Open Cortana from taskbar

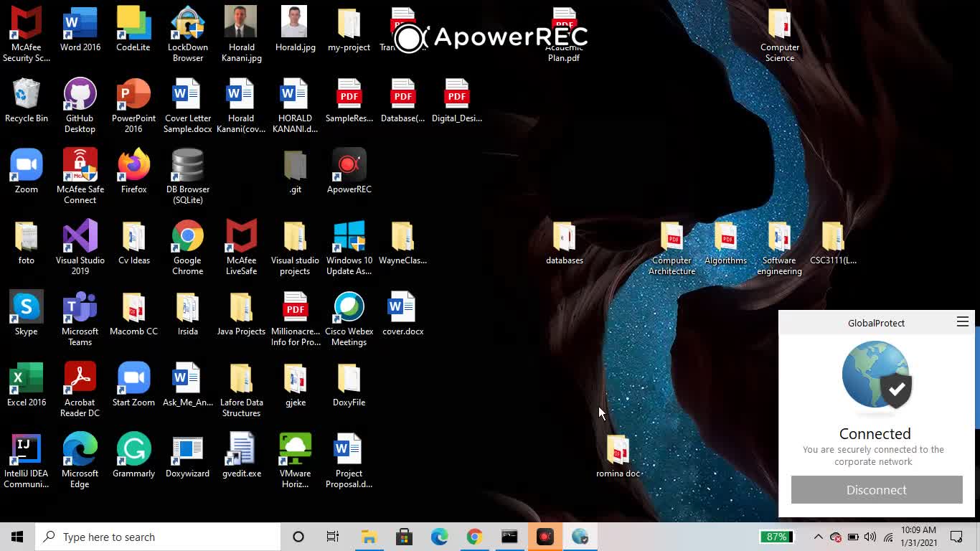click(298, 537)
